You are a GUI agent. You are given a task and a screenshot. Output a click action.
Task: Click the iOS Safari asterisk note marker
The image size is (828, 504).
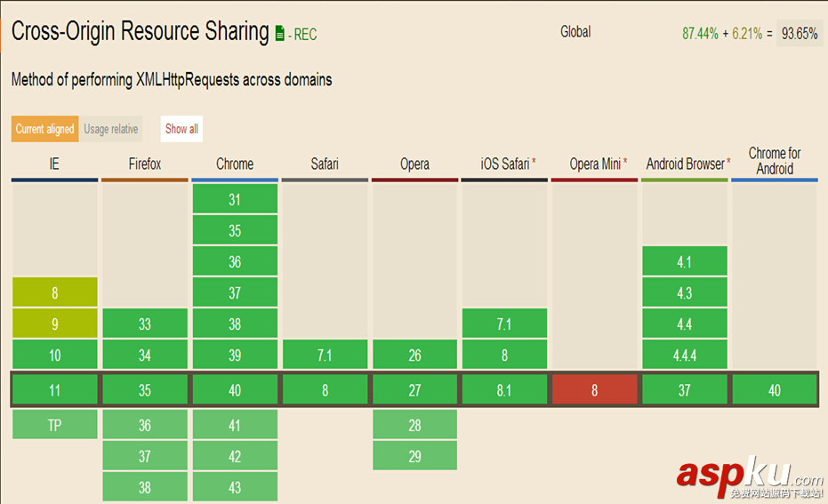(x=535, y=163)
